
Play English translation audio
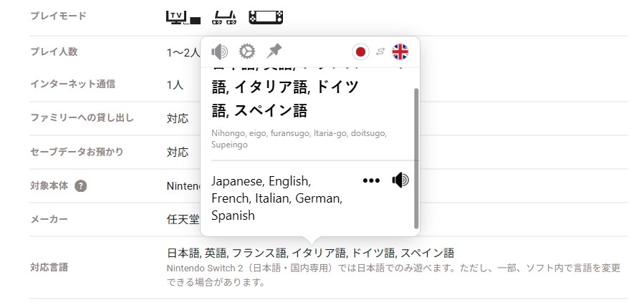(400, 180)
